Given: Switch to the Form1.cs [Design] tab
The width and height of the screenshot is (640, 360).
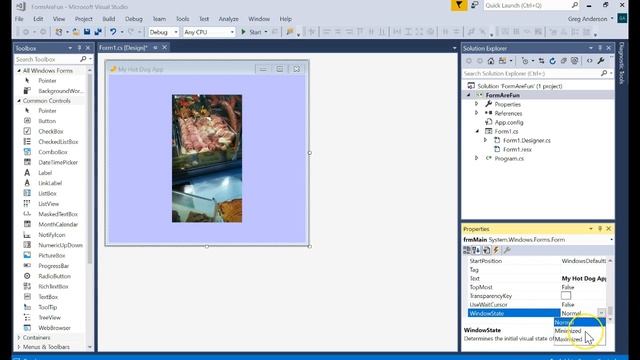Looking at the screenshot, I should coord(123,48).
